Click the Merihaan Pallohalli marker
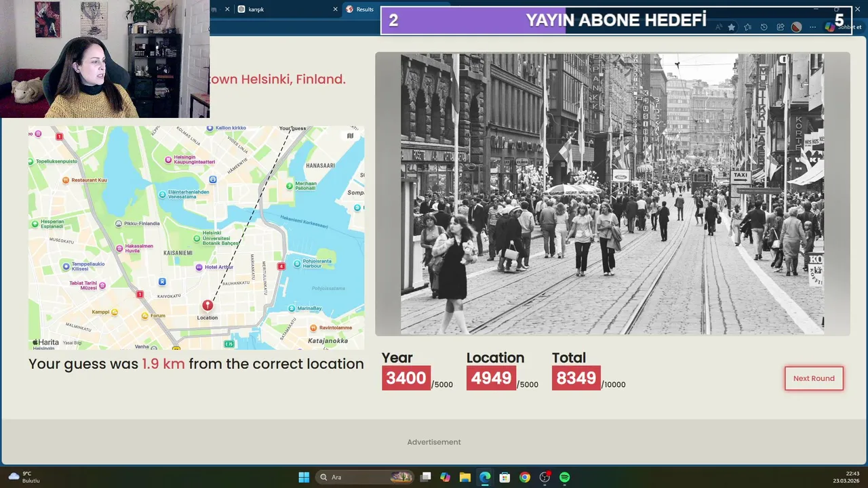 click(x=290, y=185)
